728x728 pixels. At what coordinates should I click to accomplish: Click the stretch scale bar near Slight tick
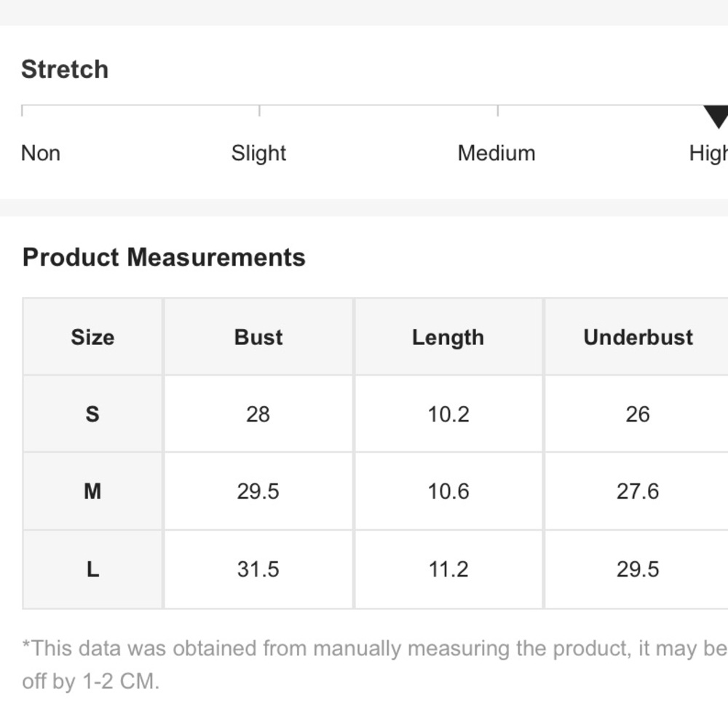coord(260,111)
